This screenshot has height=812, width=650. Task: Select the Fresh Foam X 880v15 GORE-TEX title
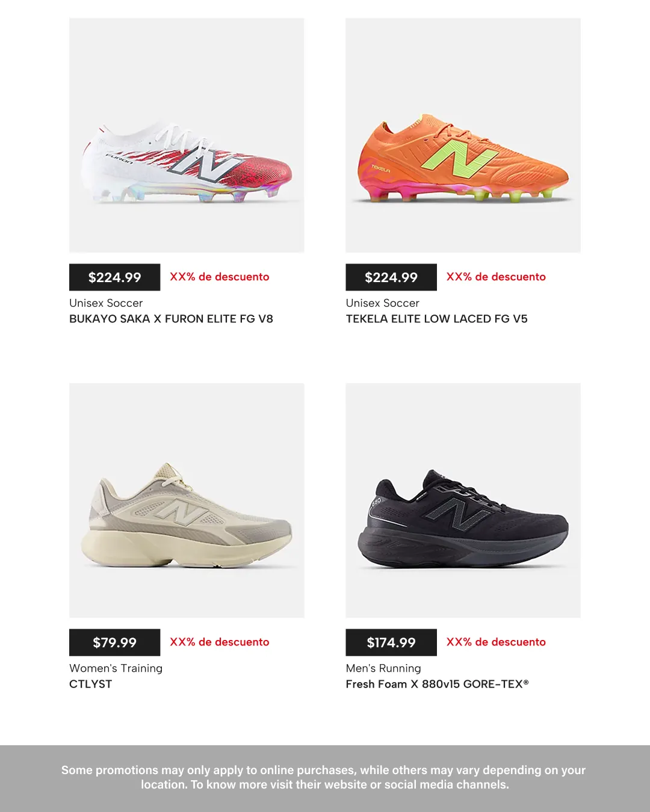pos(437,684)
